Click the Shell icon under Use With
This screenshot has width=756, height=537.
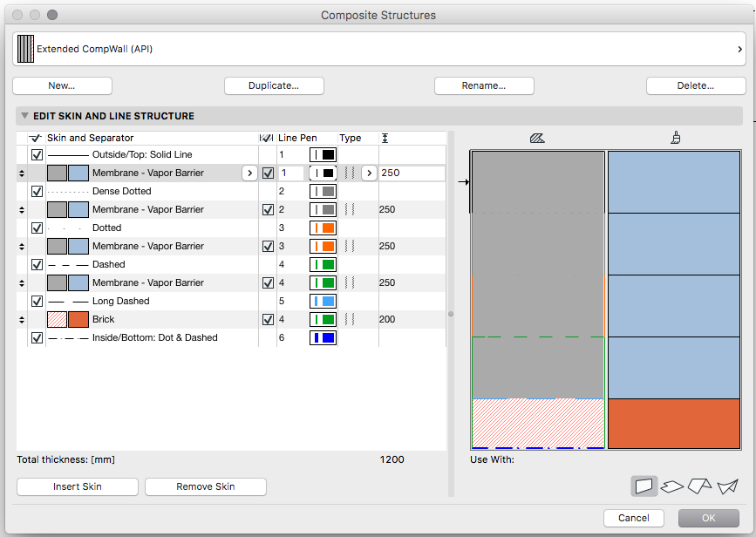[727, 486]
